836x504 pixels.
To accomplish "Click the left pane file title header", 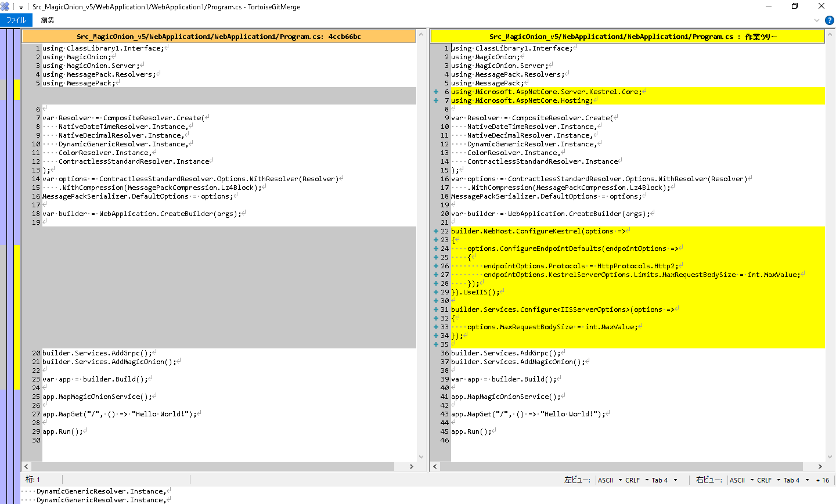I will (219, 37).
